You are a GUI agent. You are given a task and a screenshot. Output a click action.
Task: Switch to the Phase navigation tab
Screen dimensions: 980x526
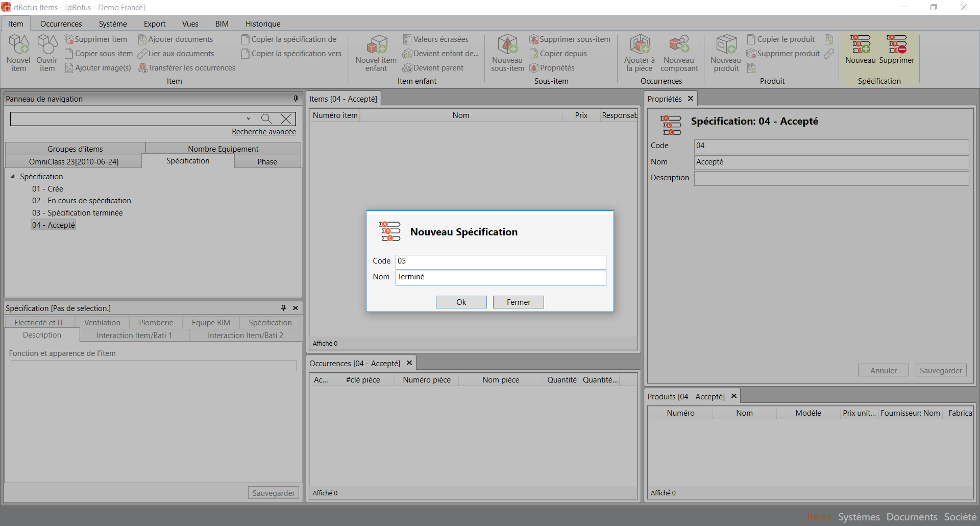267,161
